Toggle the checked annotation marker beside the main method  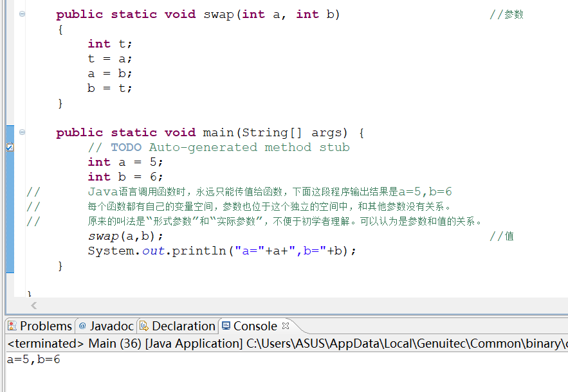pyautogui.click(x=10, y=148)
